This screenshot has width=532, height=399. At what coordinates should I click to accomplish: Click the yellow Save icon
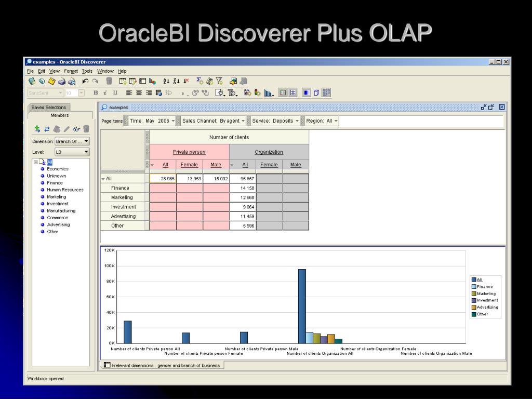point(51,81)
